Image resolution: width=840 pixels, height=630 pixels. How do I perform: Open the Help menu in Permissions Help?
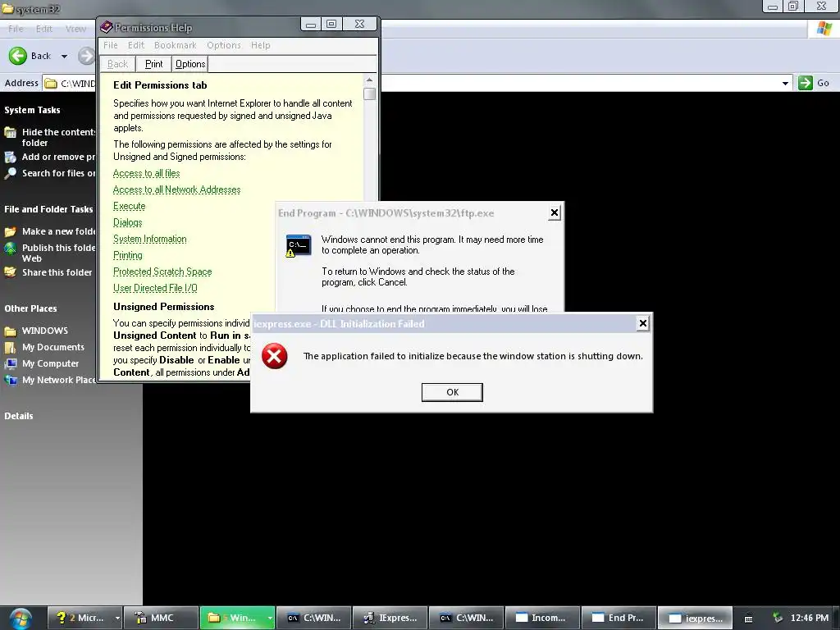coord(260,46)
